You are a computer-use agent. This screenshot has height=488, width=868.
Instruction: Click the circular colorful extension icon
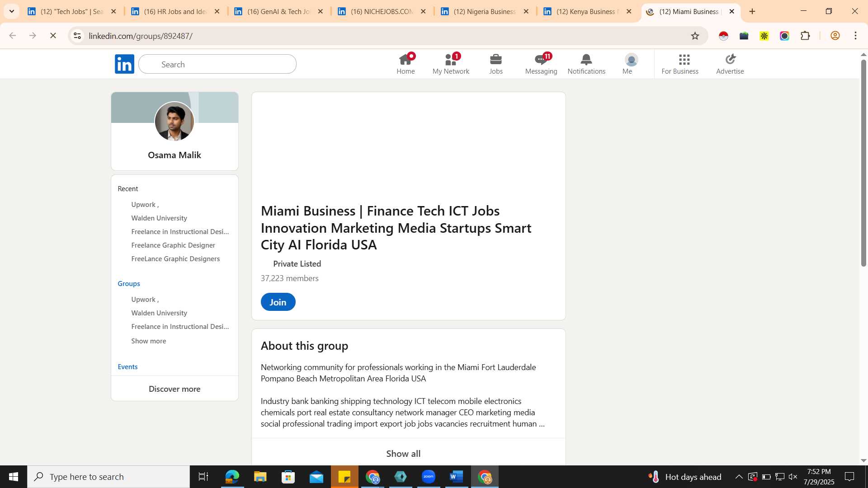tap(784, 36)
